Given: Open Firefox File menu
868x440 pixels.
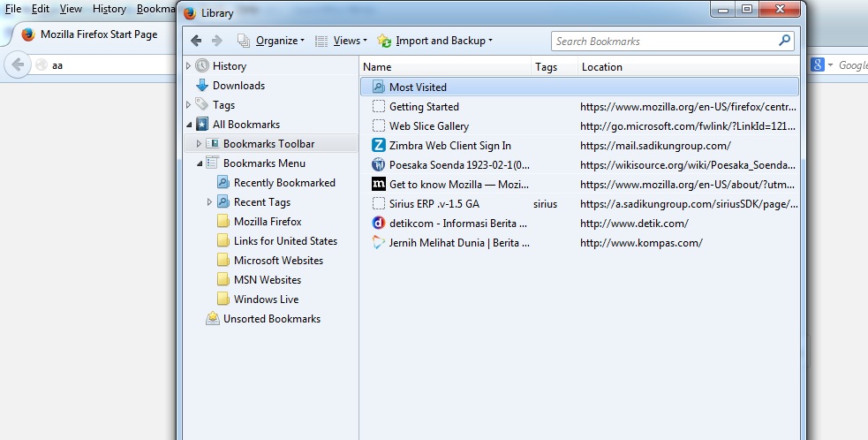Looking at the screenshot, I should (x=13, y=9).
